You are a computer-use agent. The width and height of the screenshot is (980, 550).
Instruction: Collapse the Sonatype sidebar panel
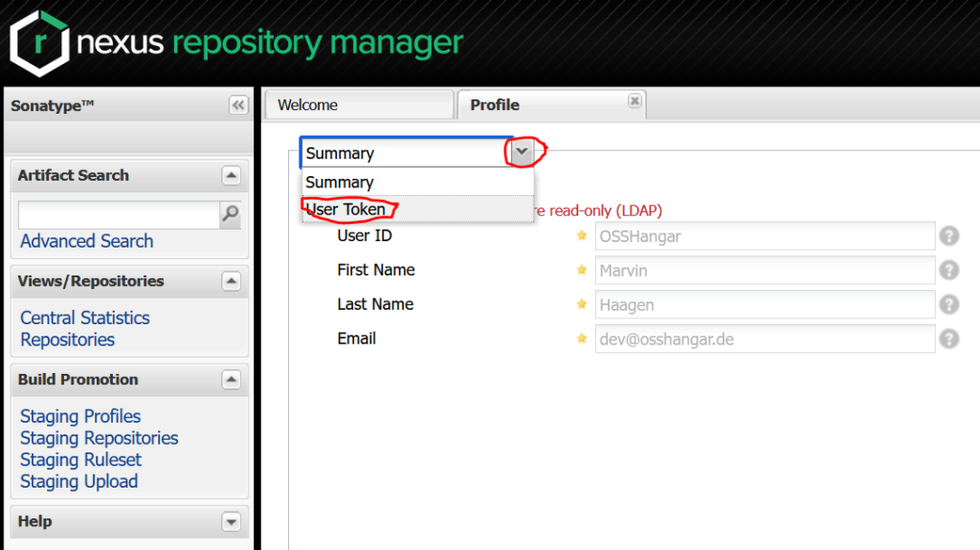(x=238, y=105)
